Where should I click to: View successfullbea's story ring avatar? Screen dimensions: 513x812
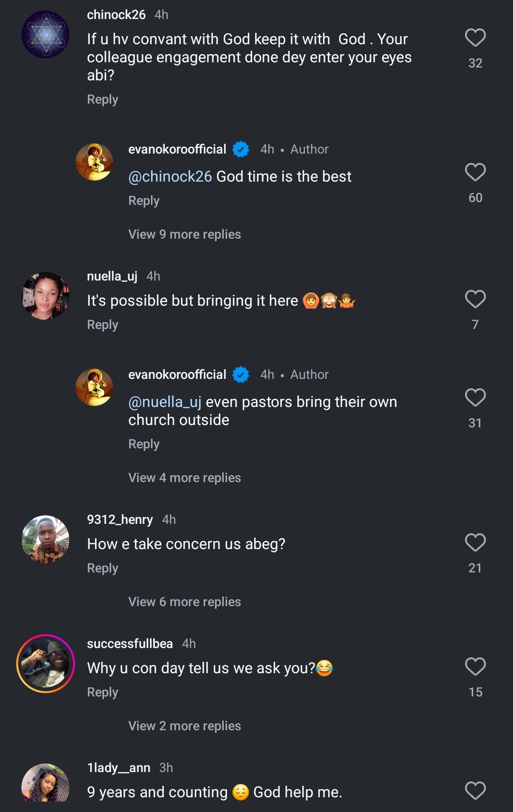46,664
